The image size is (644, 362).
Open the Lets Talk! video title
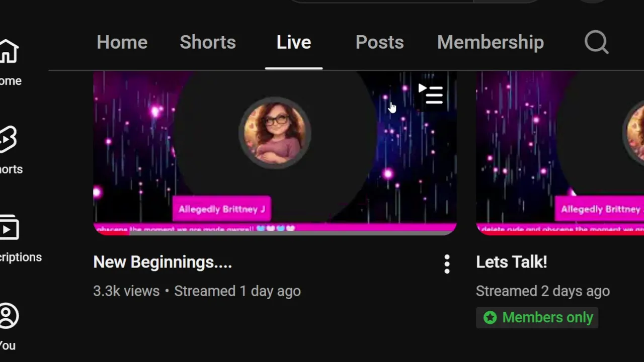[512, 262]
